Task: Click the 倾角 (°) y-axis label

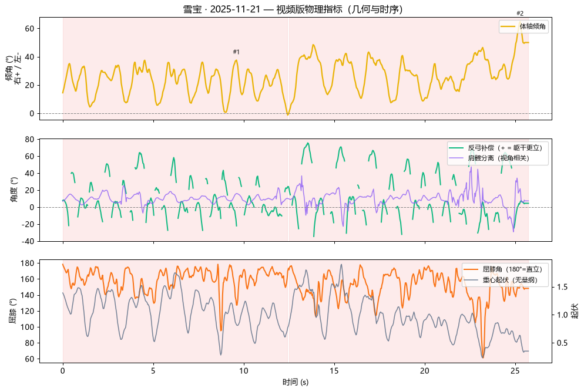Action: [13, 69]
